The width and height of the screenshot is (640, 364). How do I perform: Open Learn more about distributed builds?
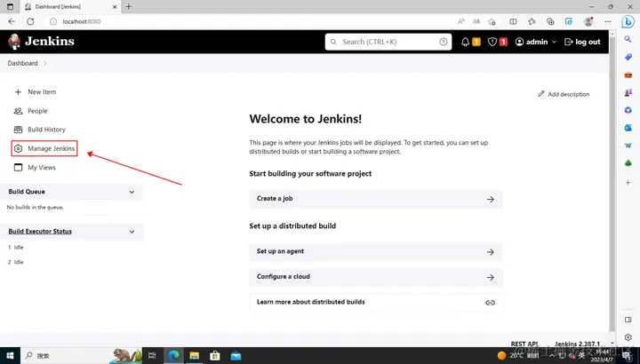point(376,303)
